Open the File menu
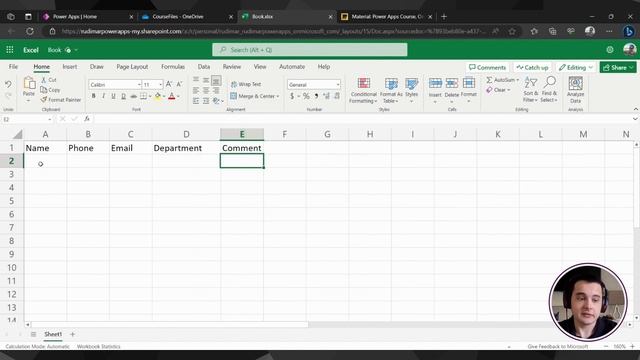 coord(13,67)
